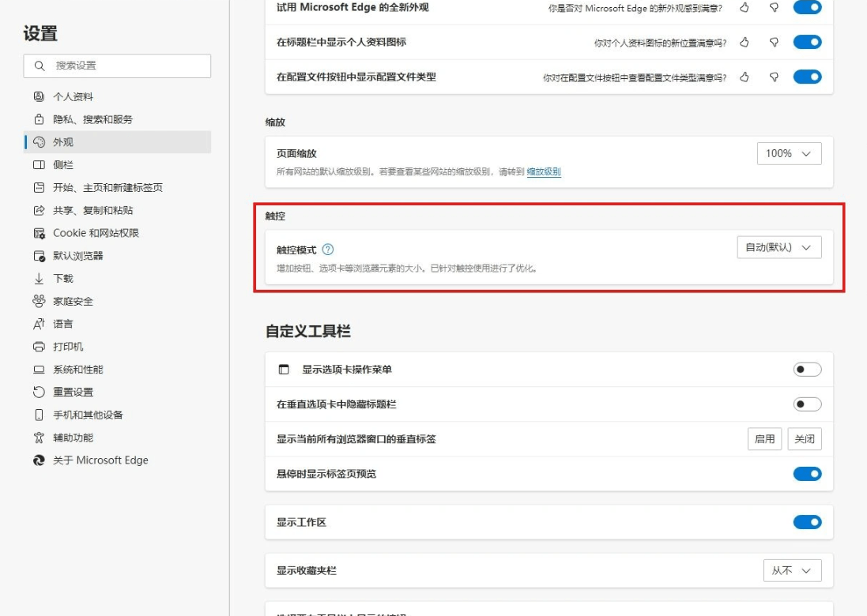The image size is (867, 616).
Task: Open the 页面缩放 dropdown
Action: point(788,153)
